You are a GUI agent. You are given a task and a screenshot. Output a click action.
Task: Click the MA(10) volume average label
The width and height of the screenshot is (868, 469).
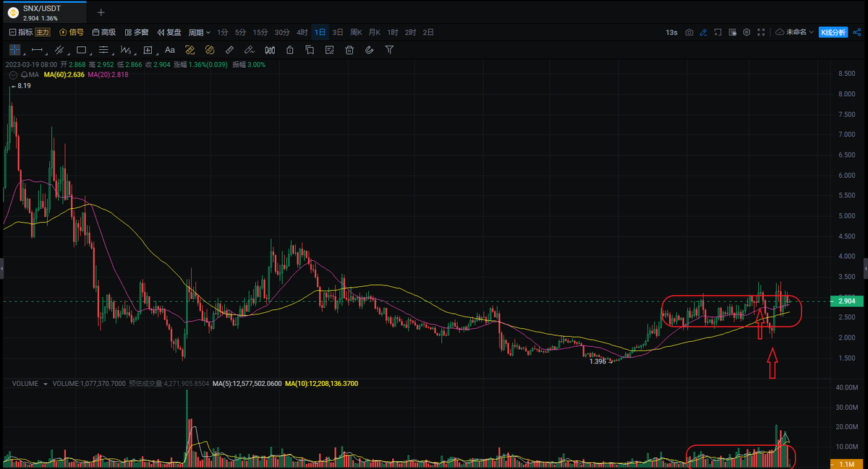click(x=320, y=384)
